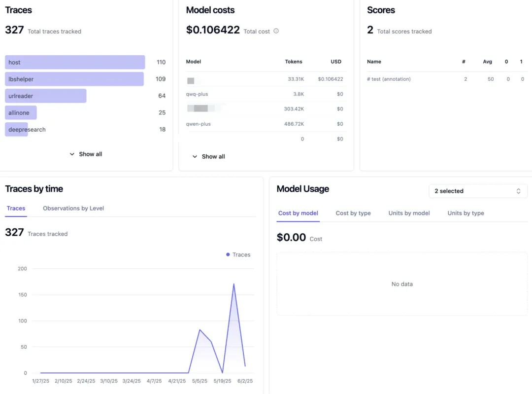
Task: Switch to Units by model tab
Action: click(409, 213)
